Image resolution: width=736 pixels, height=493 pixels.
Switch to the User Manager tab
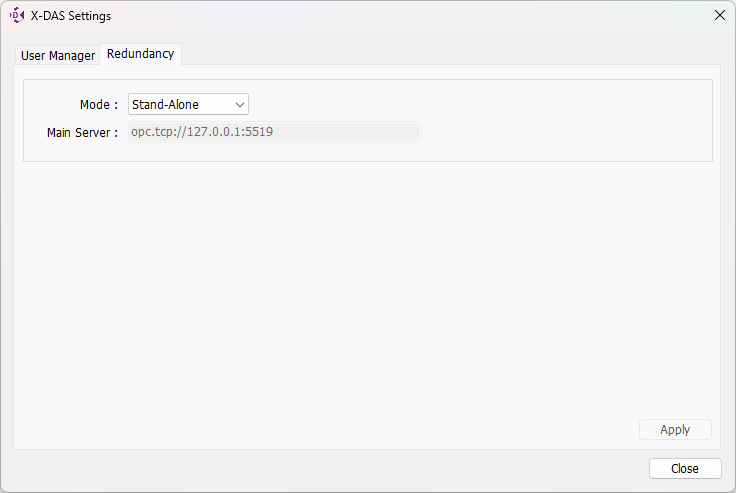[x=58, y=55]
